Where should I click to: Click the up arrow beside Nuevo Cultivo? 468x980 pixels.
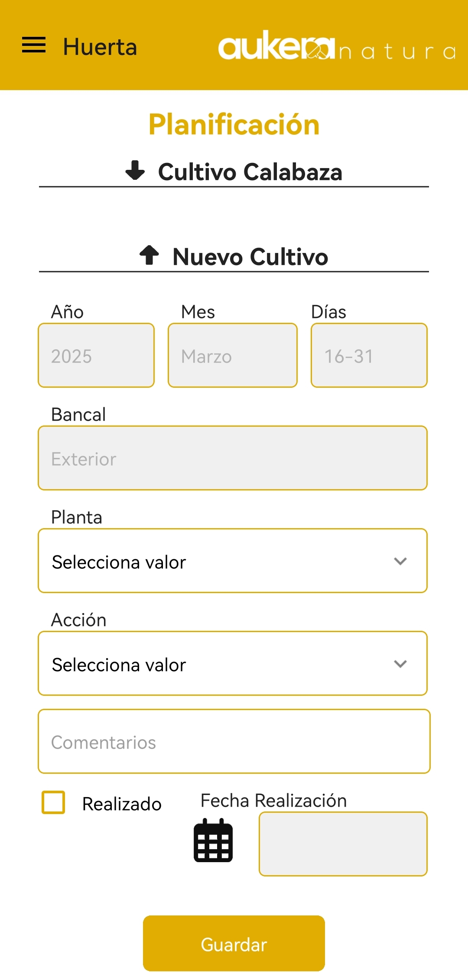pos(149,255)
